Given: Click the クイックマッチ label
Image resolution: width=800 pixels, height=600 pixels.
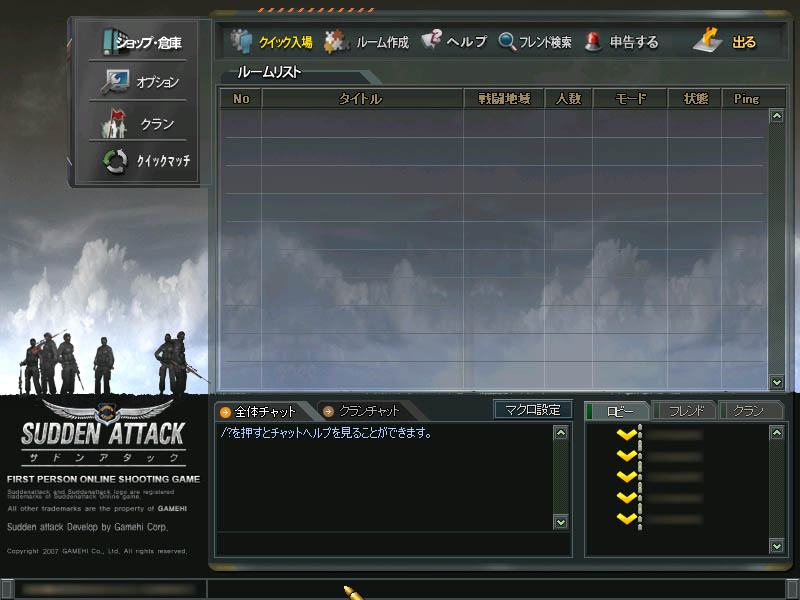Looking at the screenshot, I should point(163,161).
